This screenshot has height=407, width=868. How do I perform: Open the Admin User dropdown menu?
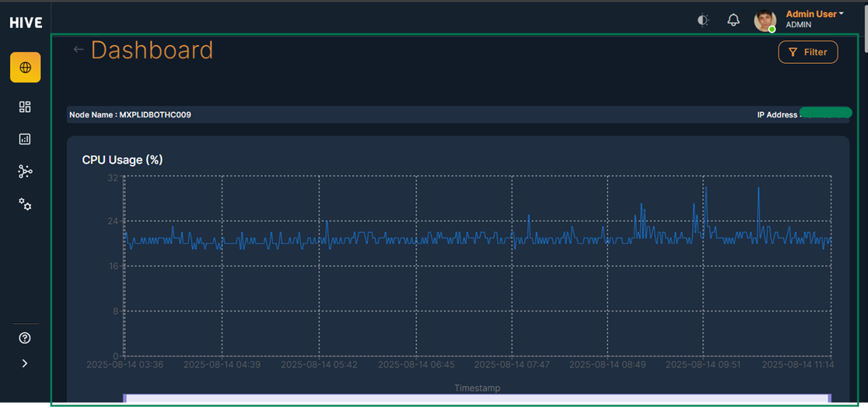tap(814, 14)
